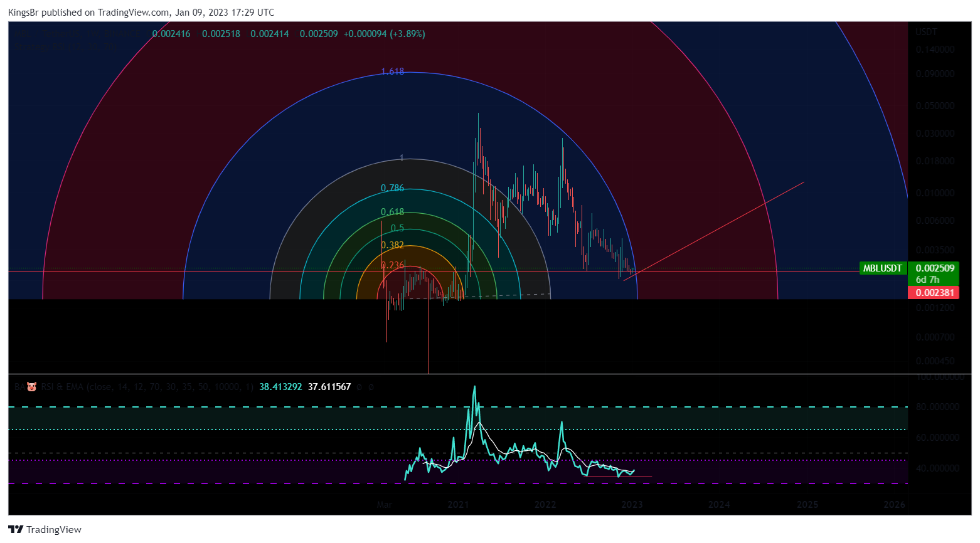This screenshot has width=980, height=543.
Task: Click the low value 0.002414 in legend
Action: (270, 34)
